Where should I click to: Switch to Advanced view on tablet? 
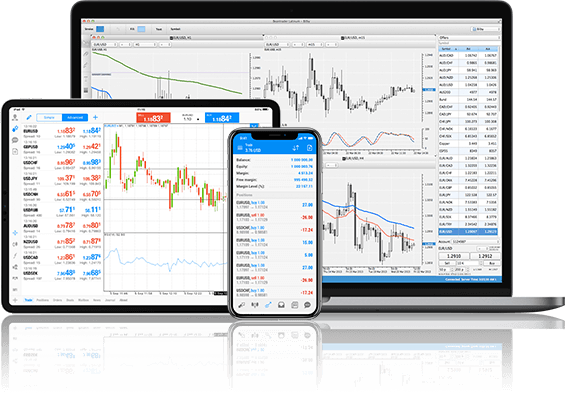pos(75,117)
